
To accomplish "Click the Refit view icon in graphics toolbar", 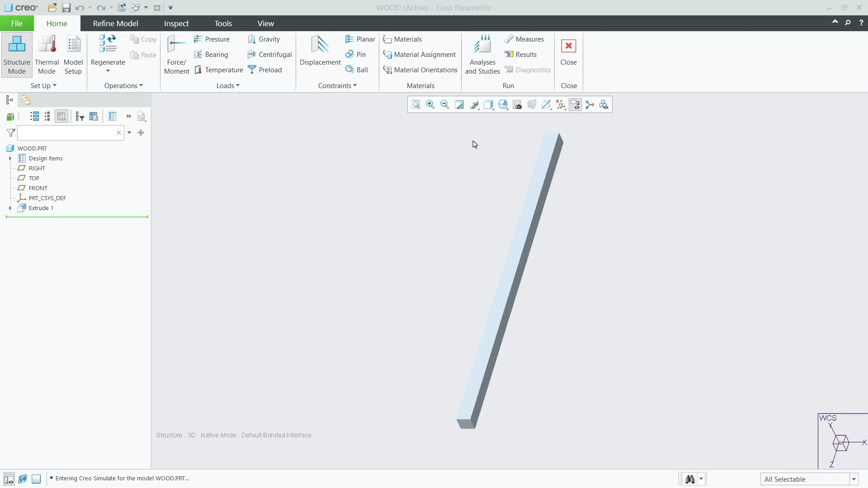I will [416, 105].
